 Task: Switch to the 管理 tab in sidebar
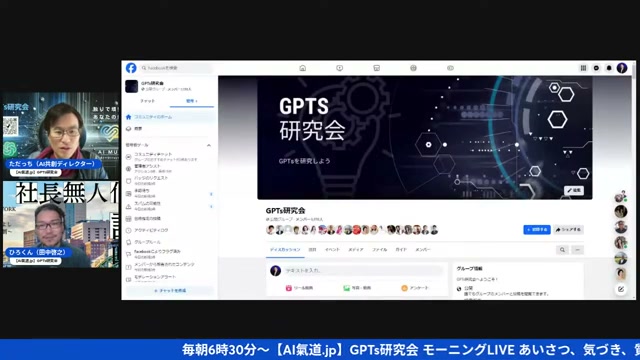[191, 101]
